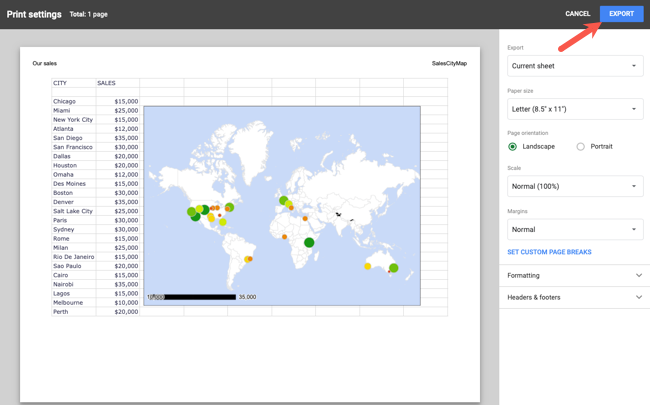Viewport: 650px width, 405px height.
Task: Open the Paper size dropdown
Action: tap(574, 109)
